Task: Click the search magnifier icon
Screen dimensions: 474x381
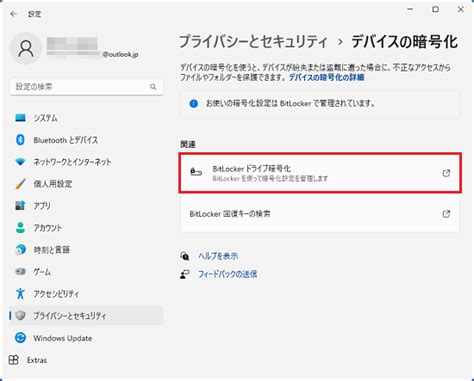Action: [153, 87]
